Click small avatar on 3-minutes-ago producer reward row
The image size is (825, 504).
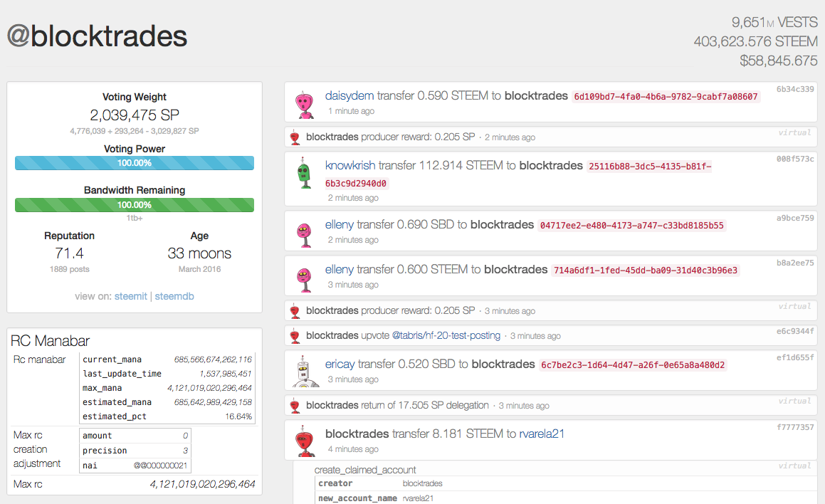295,311
